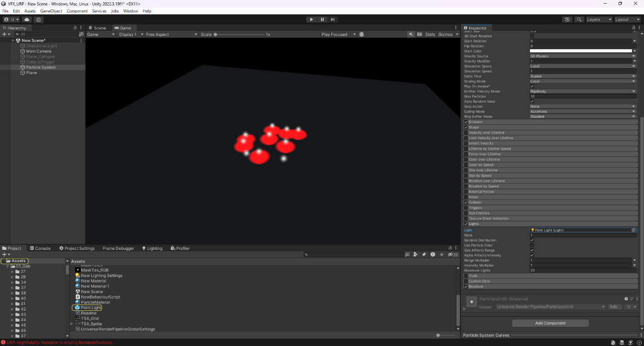The image size is (644, 346).
Task: Click the shader Edit button
Action: pos(615,307)
